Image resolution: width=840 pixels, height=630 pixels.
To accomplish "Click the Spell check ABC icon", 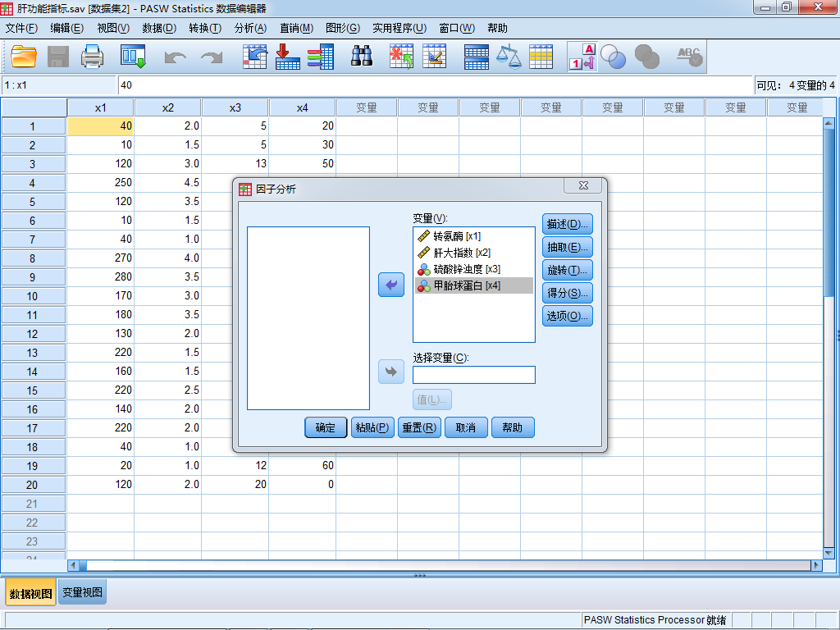I will (689, 57).
